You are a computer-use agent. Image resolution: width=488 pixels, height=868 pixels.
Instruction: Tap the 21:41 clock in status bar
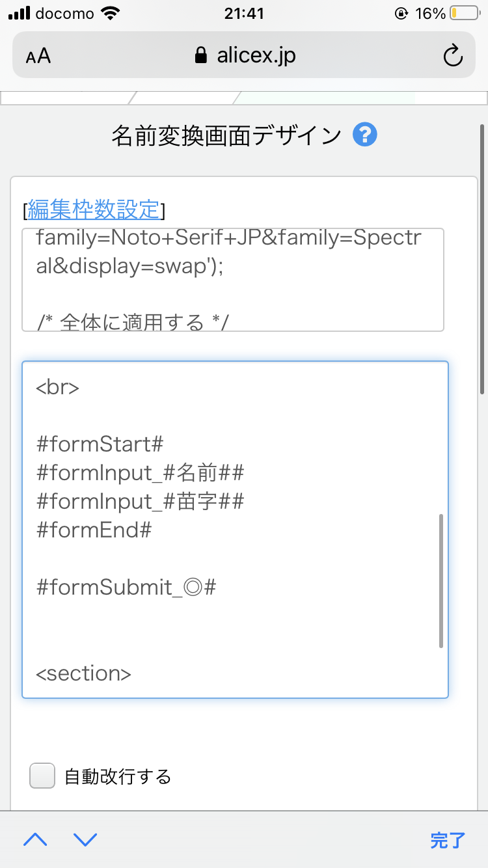[x=243, y=13]
